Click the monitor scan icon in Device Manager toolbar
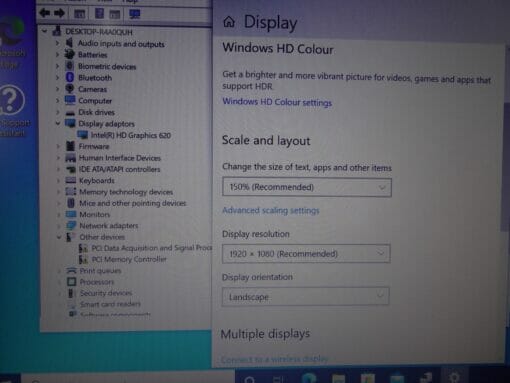This screenshot has height=383, width=510. click(135, 14)
